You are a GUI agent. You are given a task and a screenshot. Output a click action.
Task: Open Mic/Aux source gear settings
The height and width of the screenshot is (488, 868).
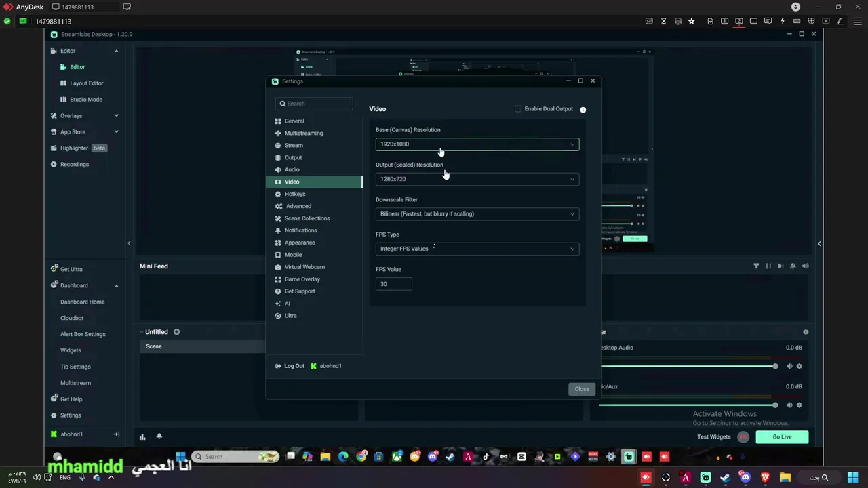coord(800,405)
